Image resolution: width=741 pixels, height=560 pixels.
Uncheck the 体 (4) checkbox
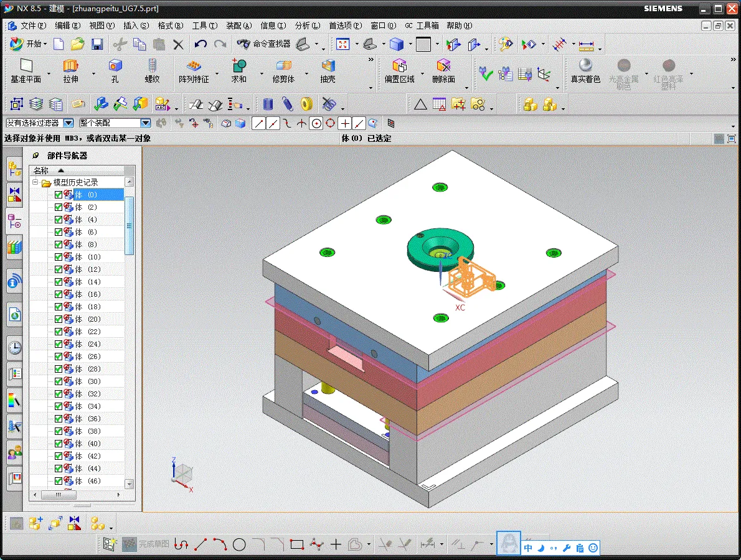(59, 220)
